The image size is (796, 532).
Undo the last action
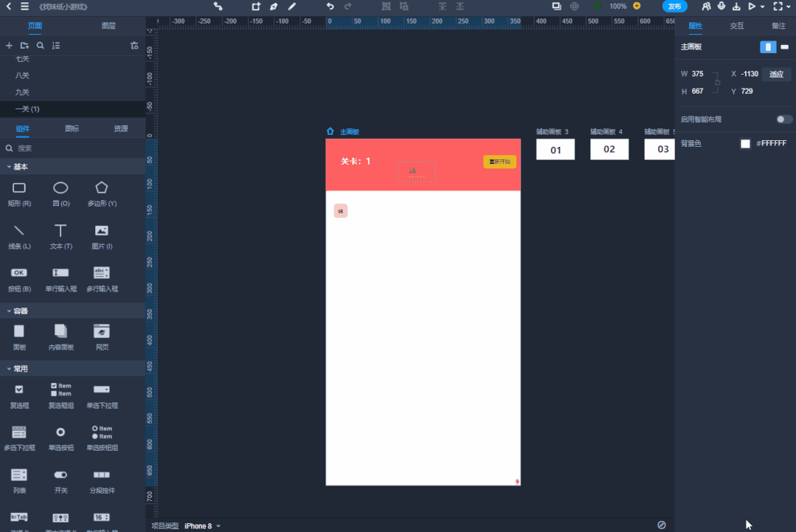point(330,7)
